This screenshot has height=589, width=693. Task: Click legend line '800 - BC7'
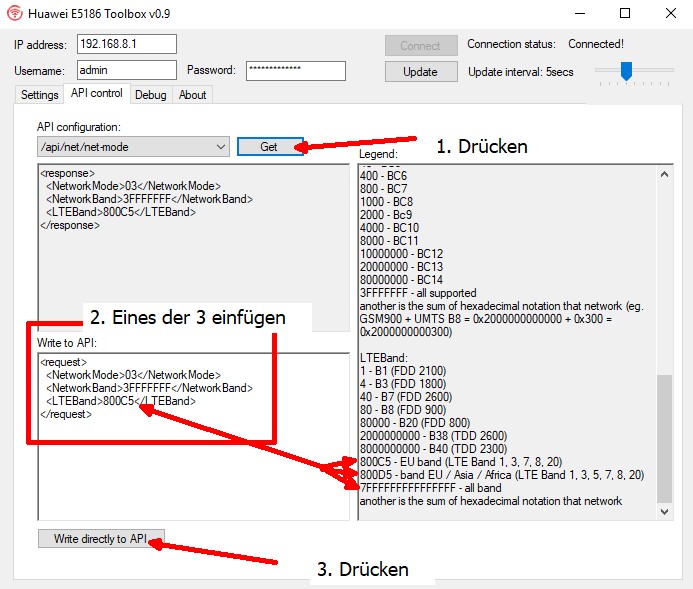point(384,189)
